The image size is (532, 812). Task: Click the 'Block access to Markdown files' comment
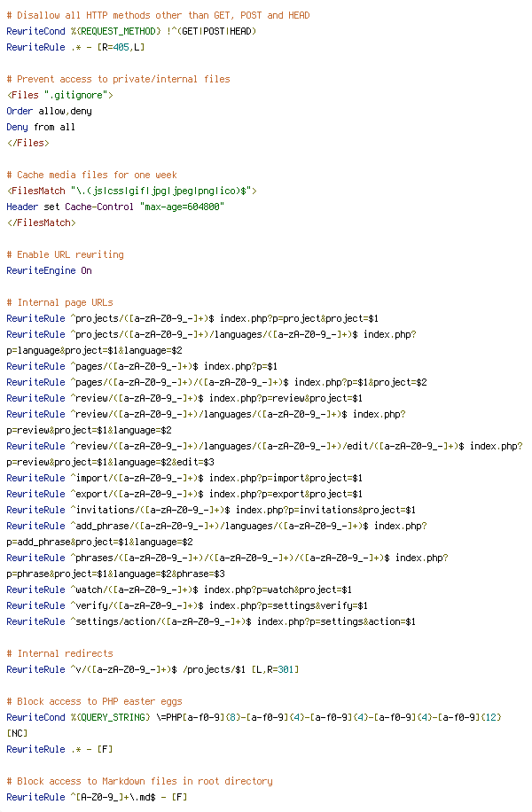(x=139, y=782)
